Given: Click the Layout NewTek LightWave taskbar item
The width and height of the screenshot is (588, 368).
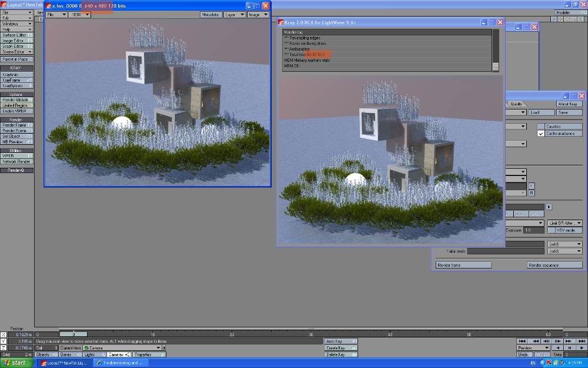Looking at the screenshot, I should click(64, 363).
